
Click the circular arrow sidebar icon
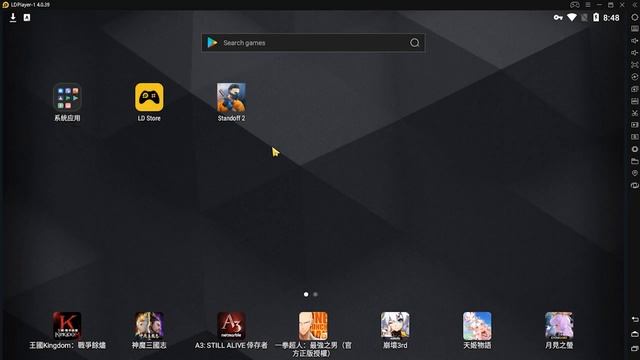pos(635,77)
